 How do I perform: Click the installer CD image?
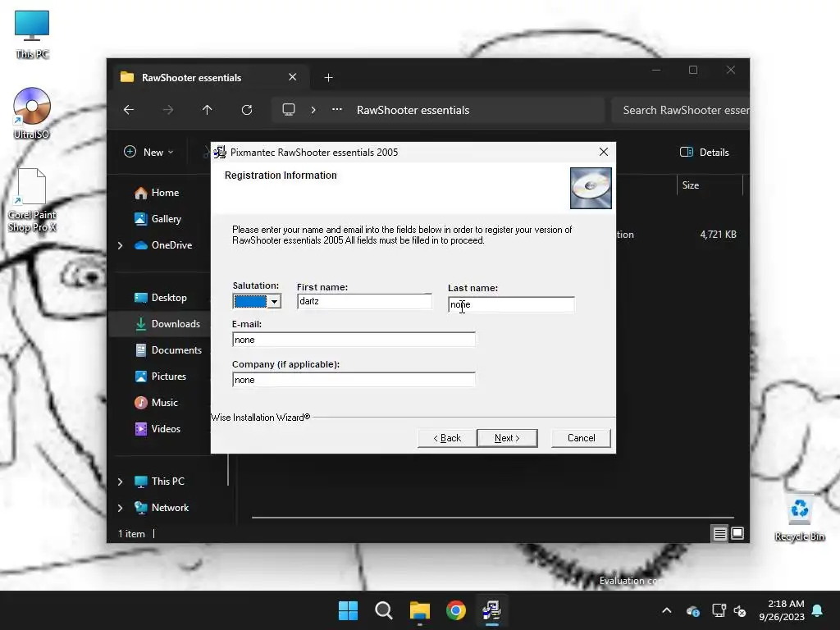tap(591, 188)
